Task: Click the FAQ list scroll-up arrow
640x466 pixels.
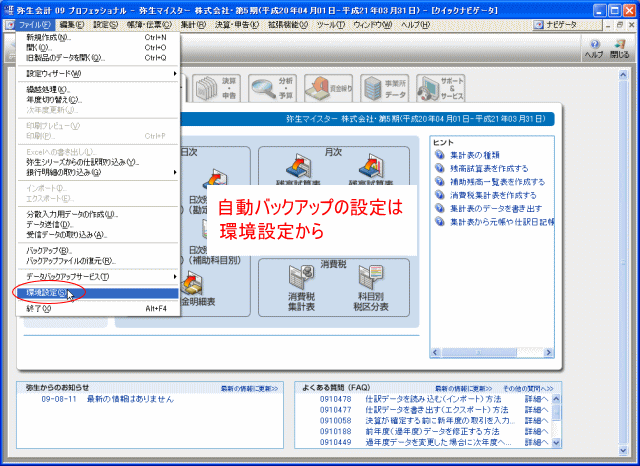Action: click(x=556, y=399)
